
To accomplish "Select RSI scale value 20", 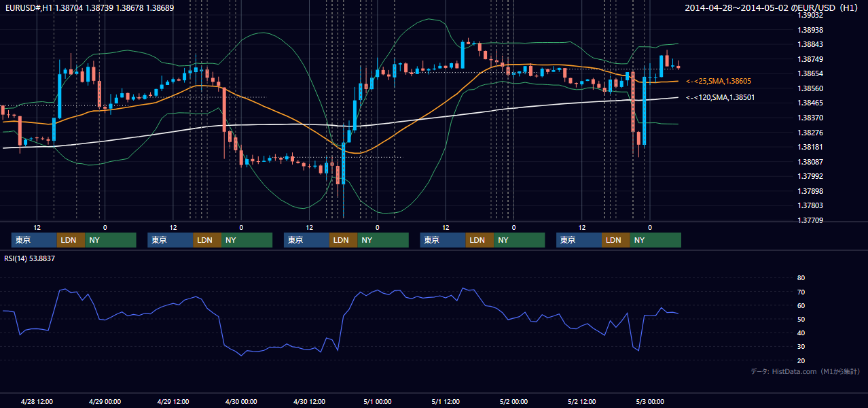I will (801, 360).
